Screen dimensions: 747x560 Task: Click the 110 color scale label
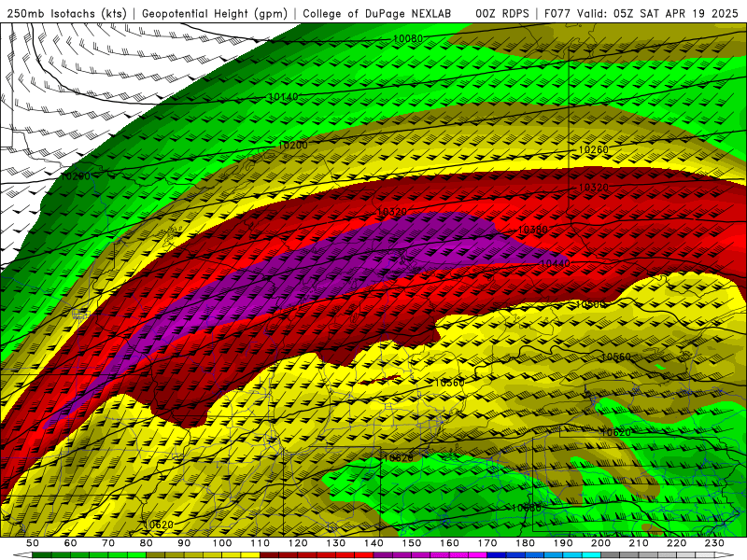point(261,543)
